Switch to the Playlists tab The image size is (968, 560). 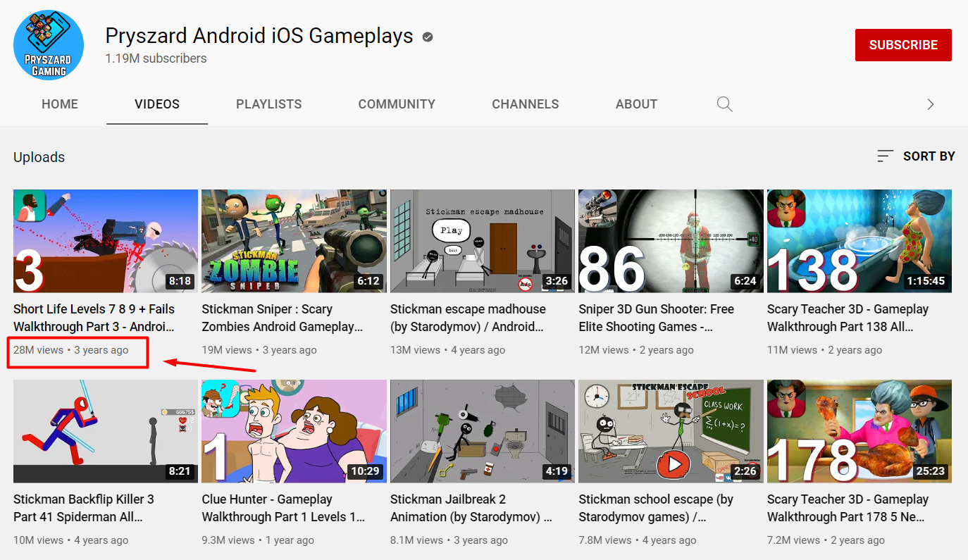click(x=269, y=104)
